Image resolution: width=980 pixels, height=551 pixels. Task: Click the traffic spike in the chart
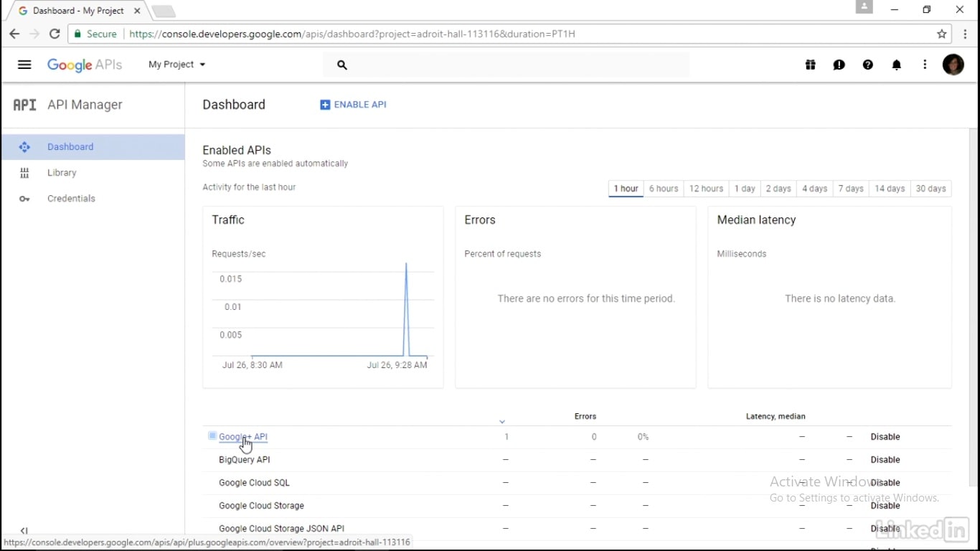click(x=406, y=309)
